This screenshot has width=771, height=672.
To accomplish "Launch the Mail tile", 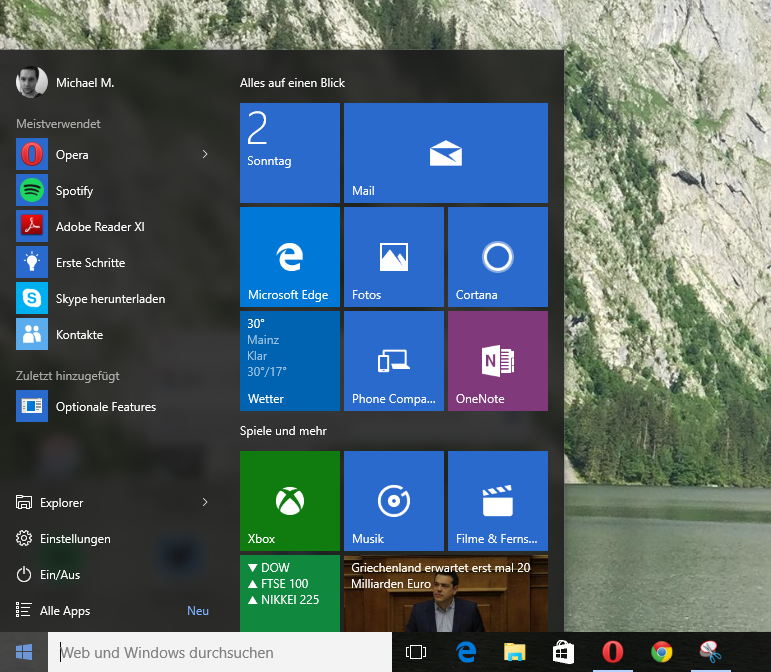I will 445,153.
